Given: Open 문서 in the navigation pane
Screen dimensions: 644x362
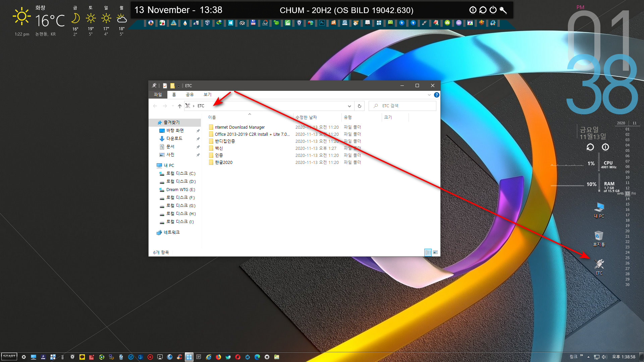Looking at the screenshot, I should 170,147.
